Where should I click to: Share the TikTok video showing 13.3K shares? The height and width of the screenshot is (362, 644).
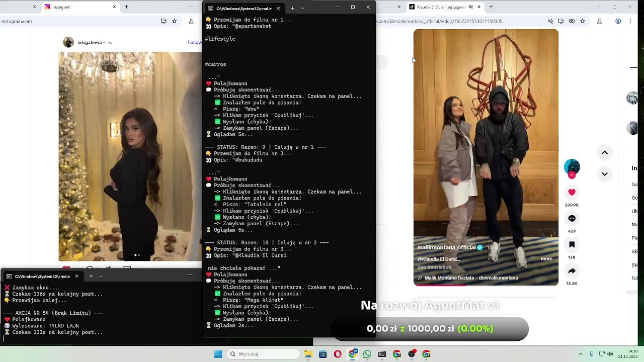pyautogui.click(x=572, y=270)
